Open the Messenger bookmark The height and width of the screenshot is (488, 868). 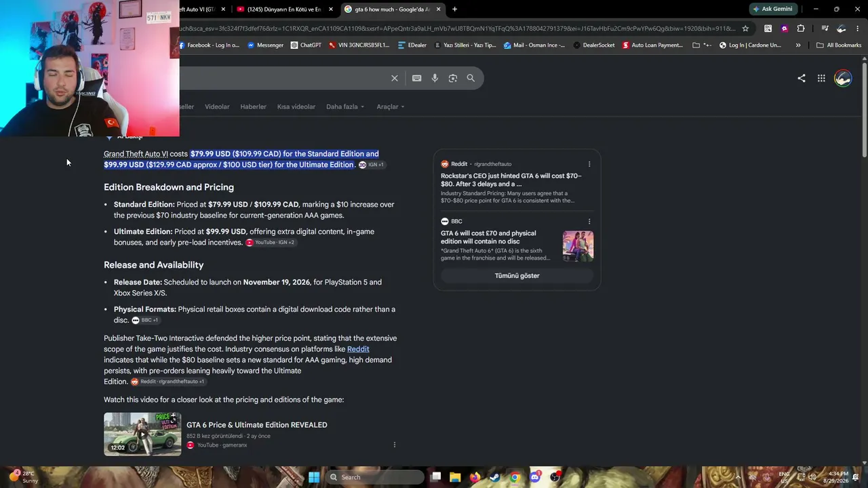pos(265,45)
